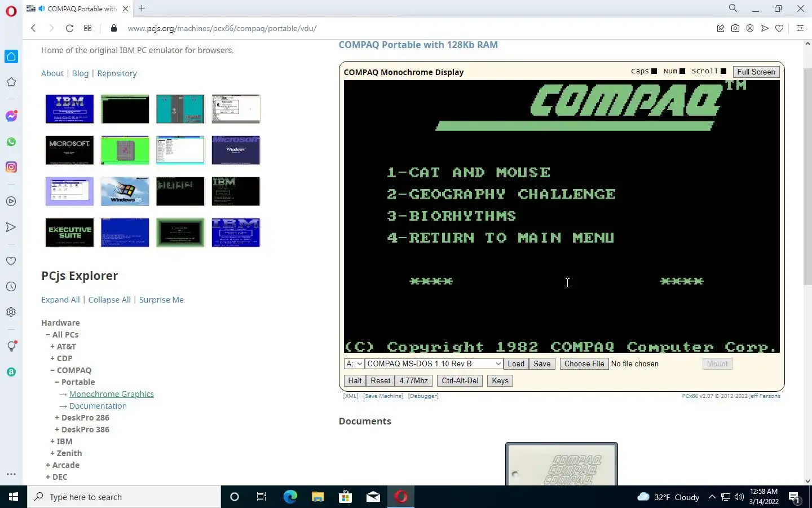This screenshot has width=812, height=508.
Task: Reset the emulated machine
Action: click(380, 381)
